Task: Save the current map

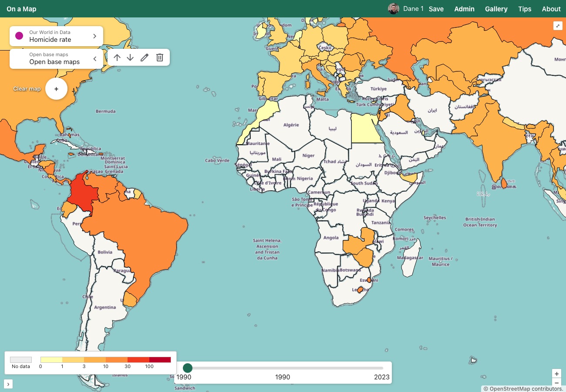Action: pyautogui.click(x=436, y=9)
